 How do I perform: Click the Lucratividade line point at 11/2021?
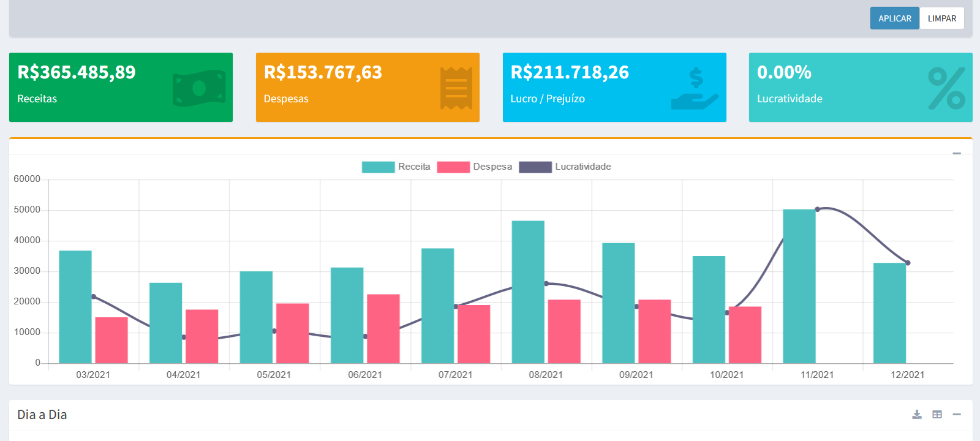(818, 209)
